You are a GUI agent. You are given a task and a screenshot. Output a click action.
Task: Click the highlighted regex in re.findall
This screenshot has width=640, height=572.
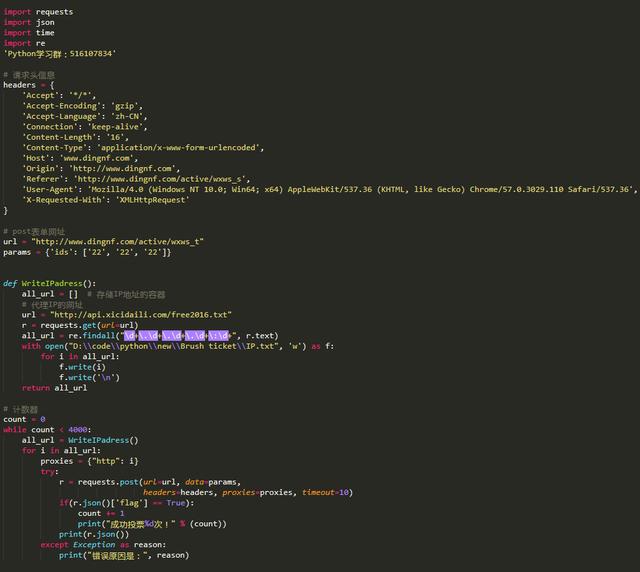coord(176,336)
